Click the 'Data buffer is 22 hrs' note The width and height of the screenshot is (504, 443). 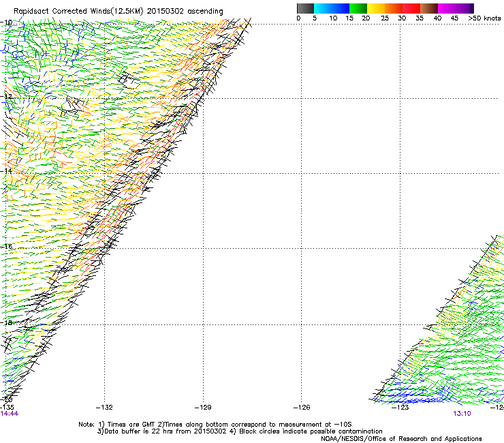pos(240,431)
